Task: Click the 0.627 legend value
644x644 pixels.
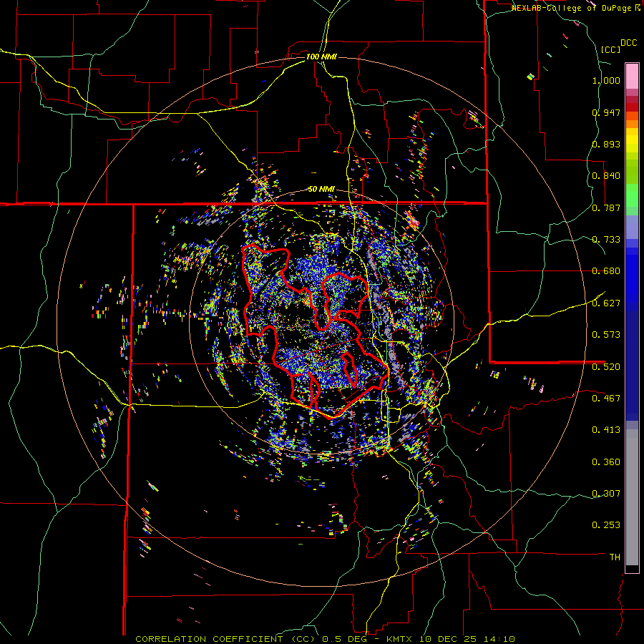Action: click(x=606, y=303)
